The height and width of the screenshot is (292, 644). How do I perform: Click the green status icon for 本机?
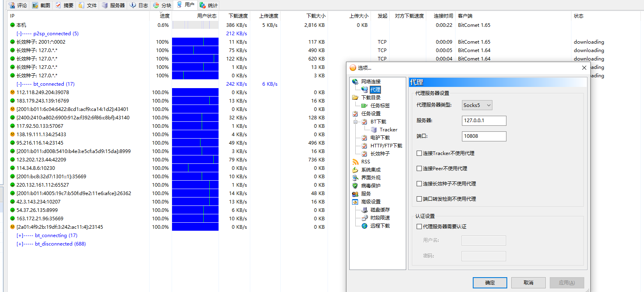pyautogui.click(x=12, y=25)
